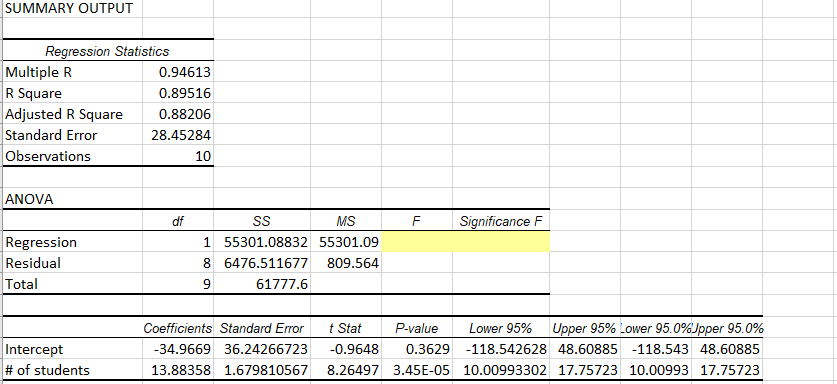Select the Lower 95.0% value 10.00993
This screenshot has height=384, width=837.
[656, 370]
